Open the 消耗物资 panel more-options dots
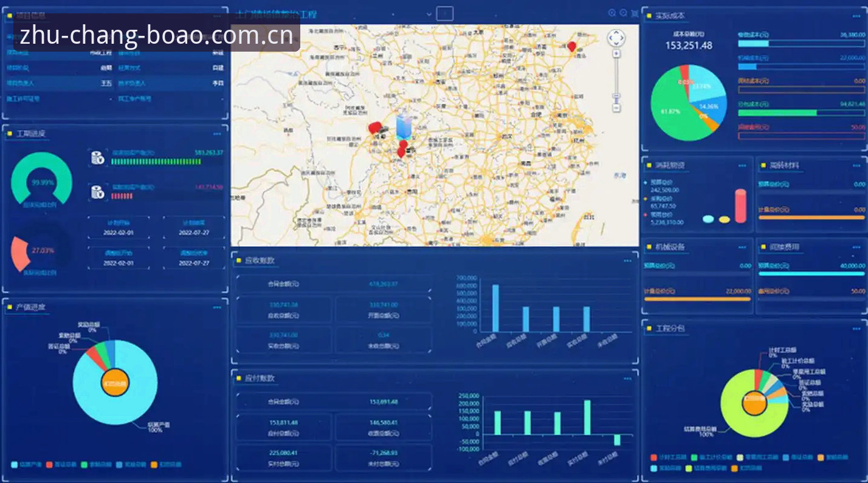The image size is (868, 483). pyautogui.click(x=742, y=165)
